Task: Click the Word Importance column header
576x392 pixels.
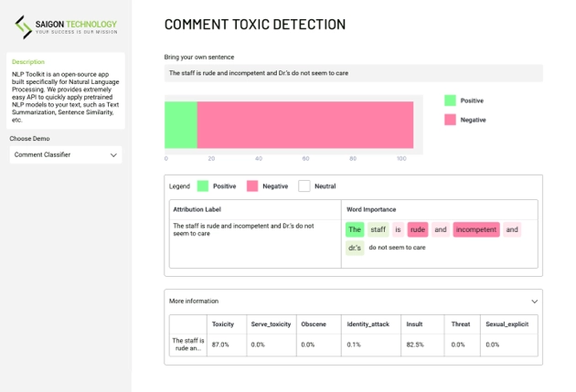Action: pos(369,208)
